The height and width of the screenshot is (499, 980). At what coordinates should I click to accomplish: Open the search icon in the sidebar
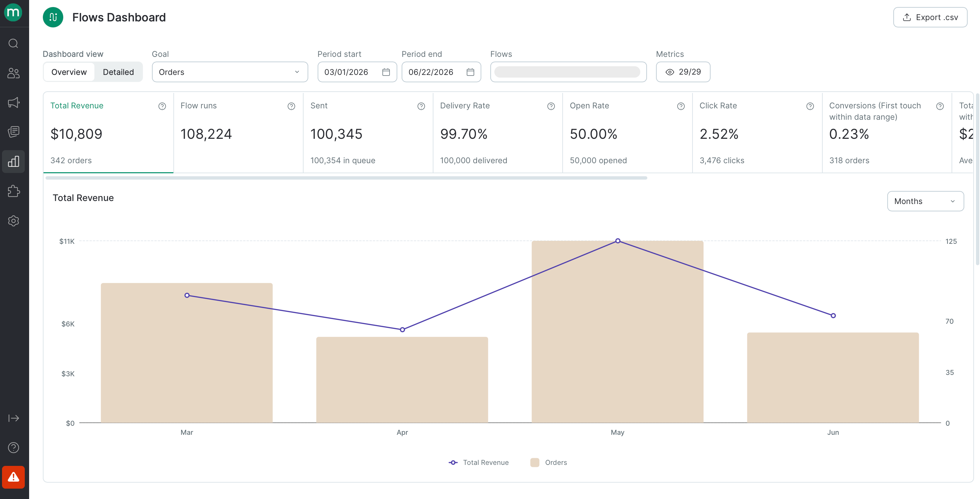[13, 43]
